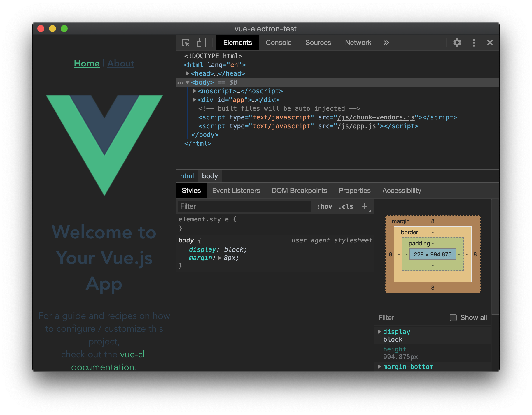Expand the div id app node

(195, 100)
